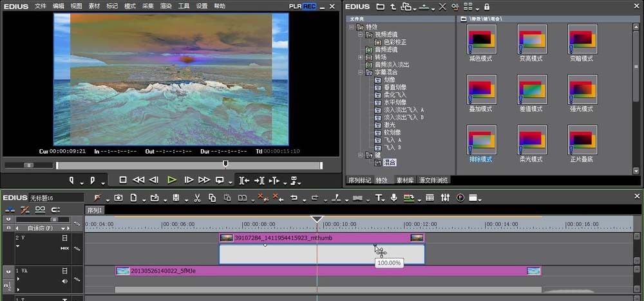Click the Cut scissors icon in timeline toolbar
This screenshot has width=644, height=301.
197,198
